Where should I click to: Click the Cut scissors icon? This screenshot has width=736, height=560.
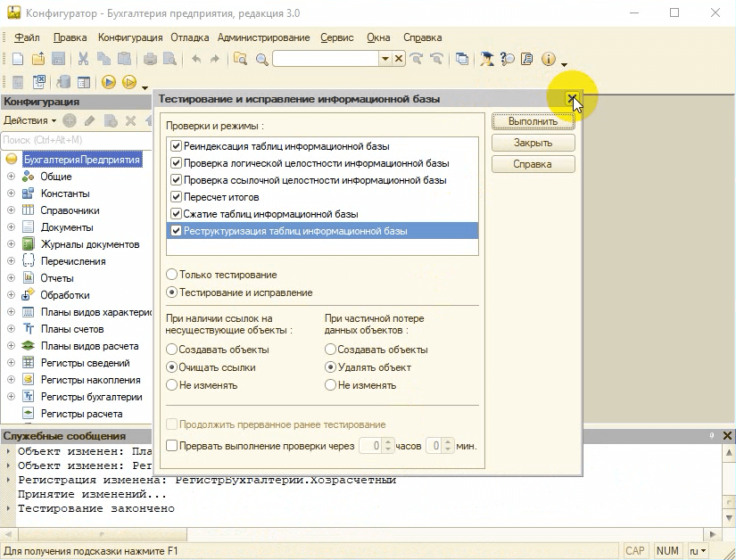83,59
